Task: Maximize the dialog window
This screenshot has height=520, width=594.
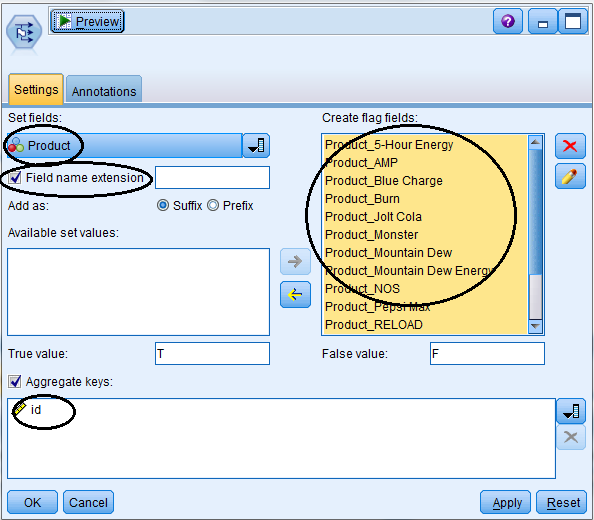Action: (573, 22)
